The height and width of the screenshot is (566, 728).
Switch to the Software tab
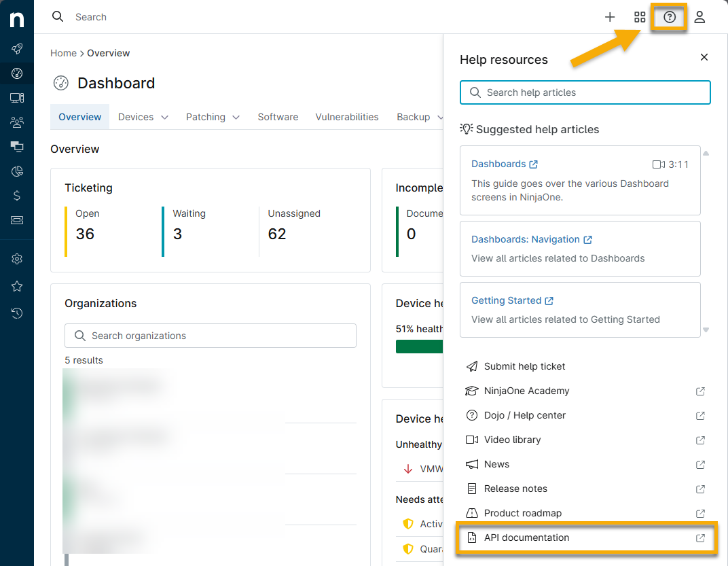point(278,117)
